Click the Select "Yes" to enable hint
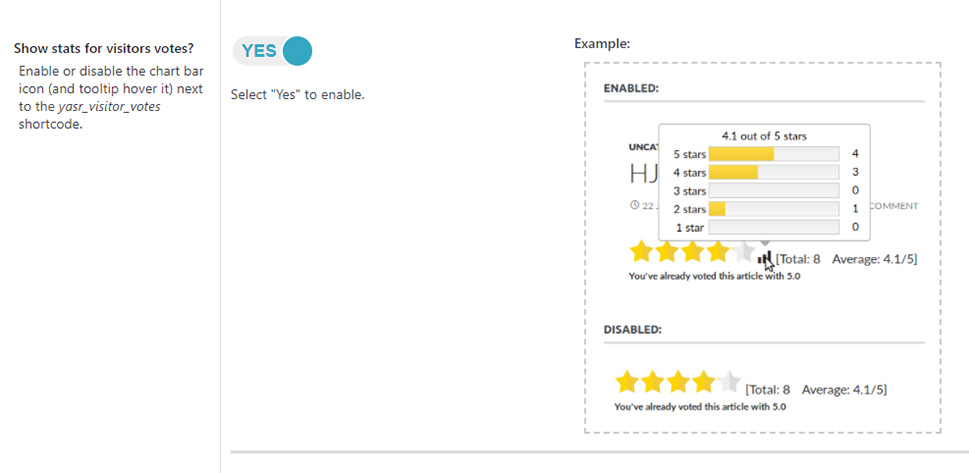 pyautogui.click(x=297, y=95)
